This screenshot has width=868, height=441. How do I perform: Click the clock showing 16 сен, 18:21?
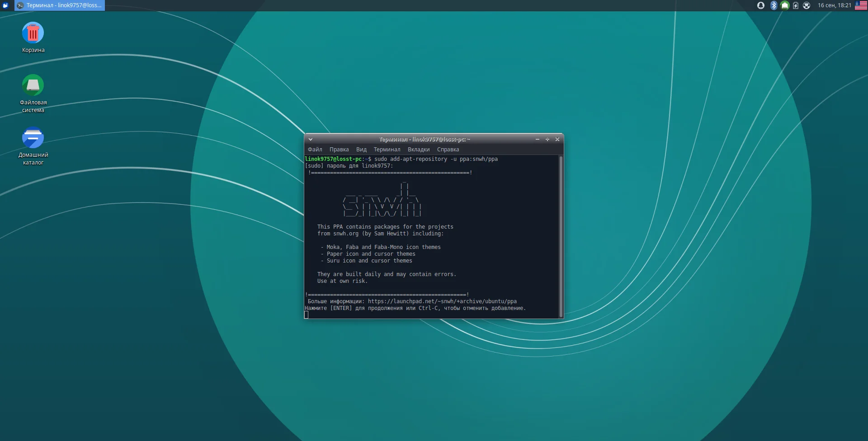(x=834, y=5)
